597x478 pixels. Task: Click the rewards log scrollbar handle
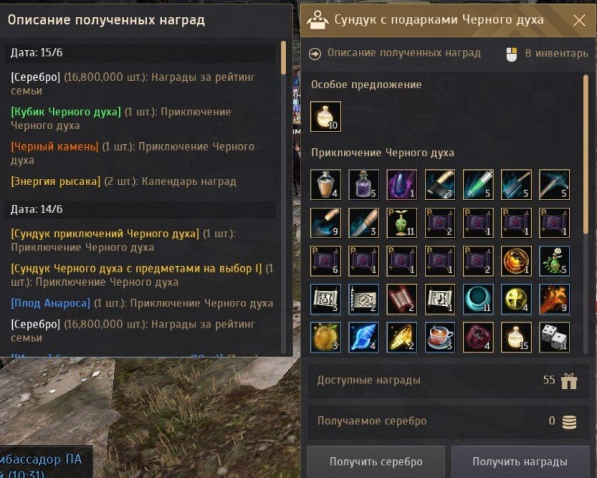pos(283,58)
